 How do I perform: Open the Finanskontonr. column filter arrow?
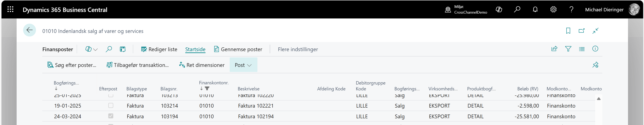point(207,88)
